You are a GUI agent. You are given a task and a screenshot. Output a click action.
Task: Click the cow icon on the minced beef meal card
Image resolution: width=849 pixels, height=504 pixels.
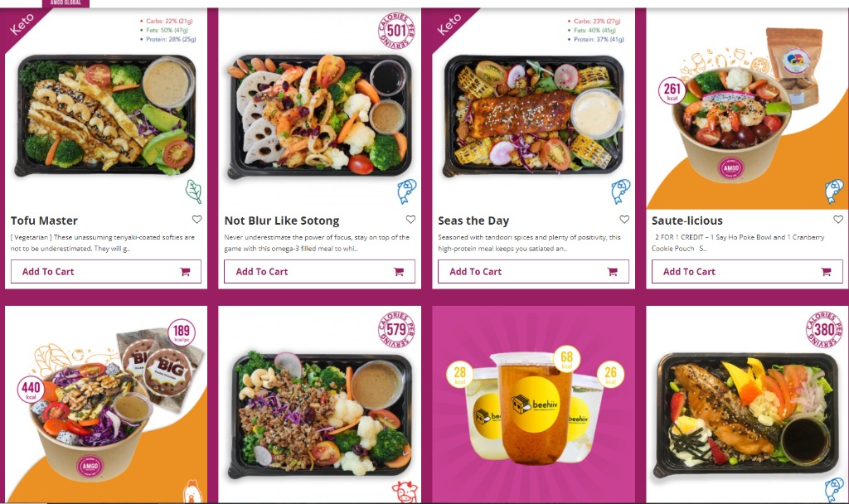[405, 492]
